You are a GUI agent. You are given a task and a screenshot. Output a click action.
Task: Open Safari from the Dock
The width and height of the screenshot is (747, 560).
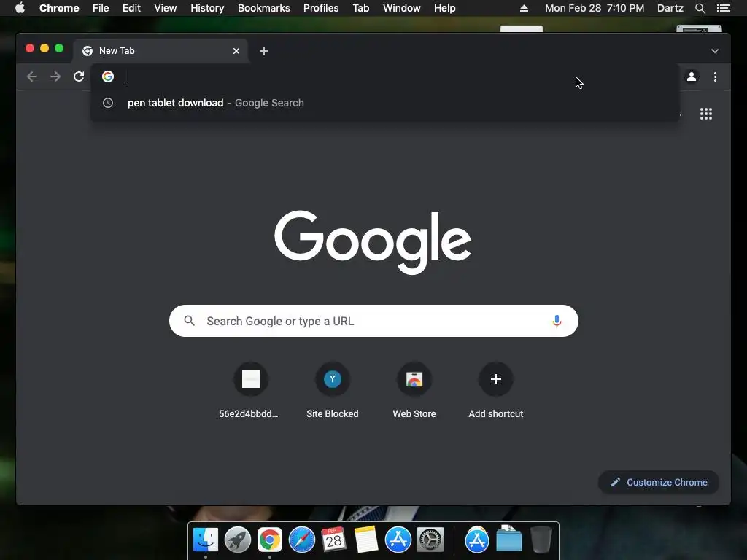coord(302,540)
